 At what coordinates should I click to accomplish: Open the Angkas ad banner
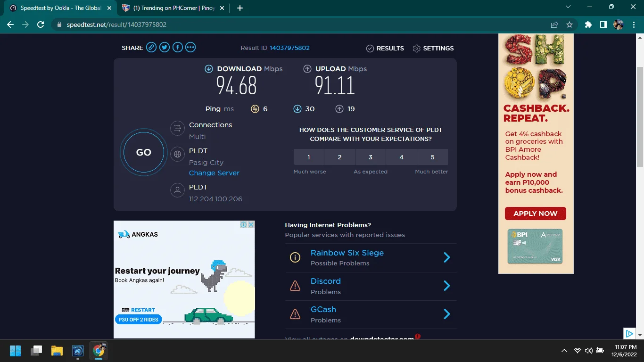[184, 280]
